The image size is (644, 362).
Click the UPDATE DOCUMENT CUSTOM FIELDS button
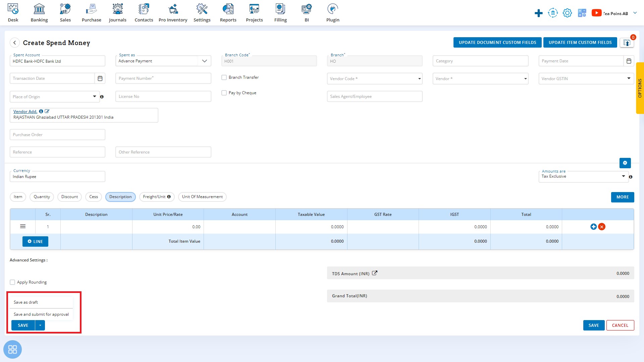pyautogui.click(x=497, y=43)
